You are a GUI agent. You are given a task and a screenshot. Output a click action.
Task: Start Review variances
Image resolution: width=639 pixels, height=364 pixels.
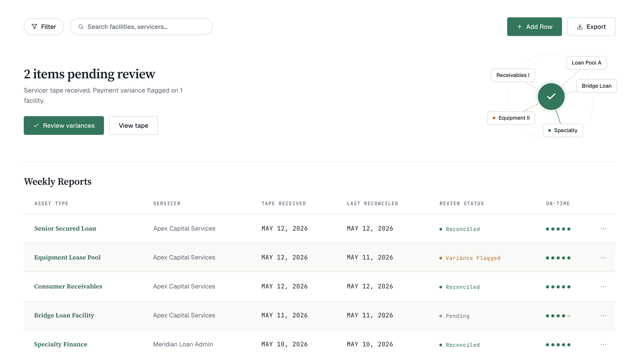64,125
